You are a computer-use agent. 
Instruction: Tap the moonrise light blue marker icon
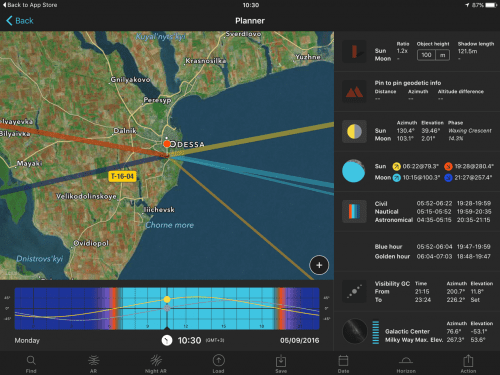pos(396,178)
